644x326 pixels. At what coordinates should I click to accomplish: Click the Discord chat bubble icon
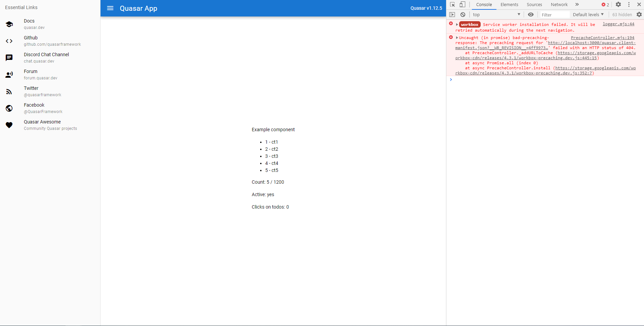9,58
